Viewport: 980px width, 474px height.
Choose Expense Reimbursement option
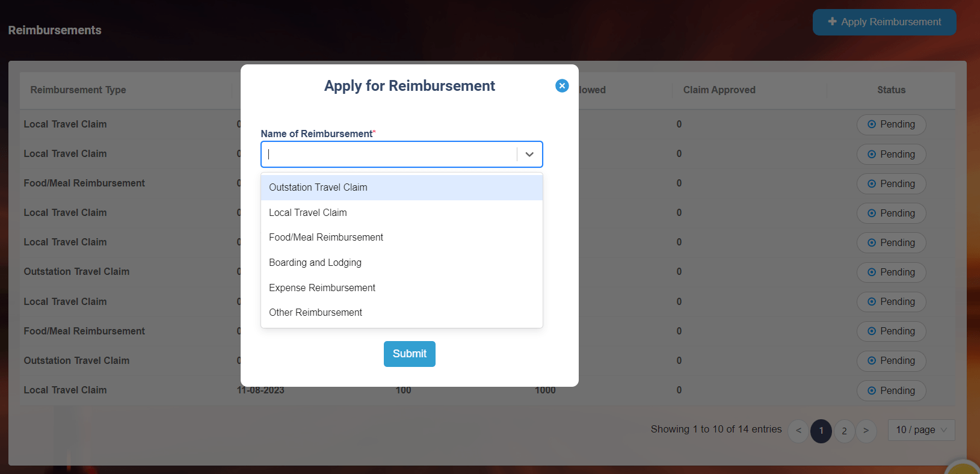(322, 288)
